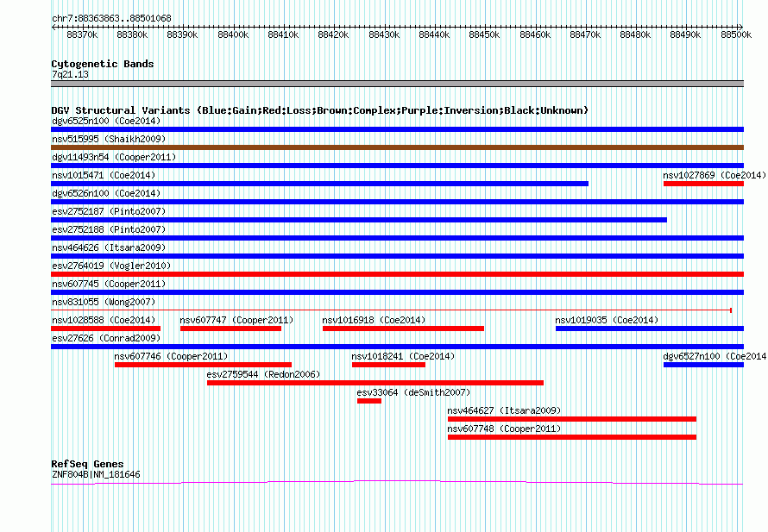768x532 pixels.
Task: Click the 7q21.13 band label
Action: (x=70, y=74)
